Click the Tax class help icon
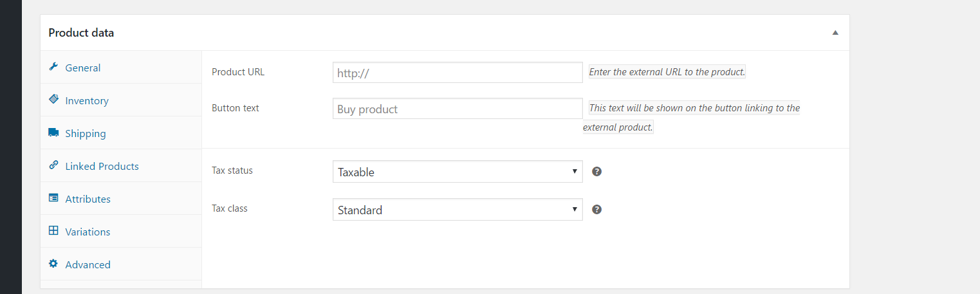 pos(596,210)
